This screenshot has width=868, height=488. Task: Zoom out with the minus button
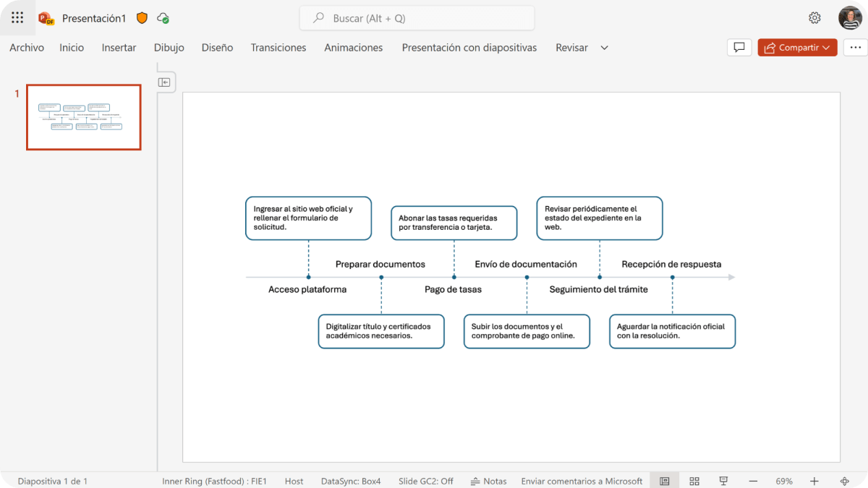(x=753, y=481)
